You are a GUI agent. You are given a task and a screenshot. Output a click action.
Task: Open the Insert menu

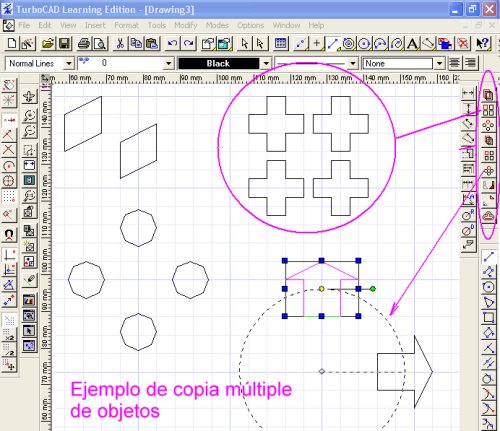click(x=95, y=25)
